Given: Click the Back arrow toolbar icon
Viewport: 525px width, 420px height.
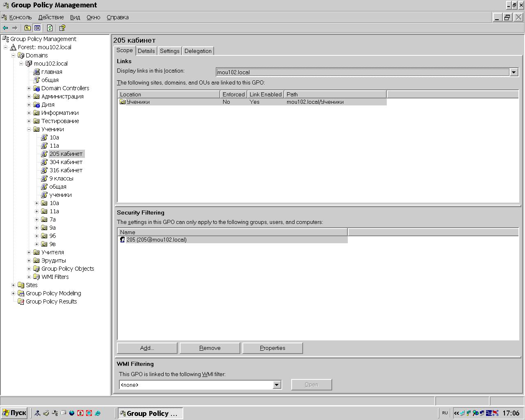Looking at the screenshot, I should (5, 28).
